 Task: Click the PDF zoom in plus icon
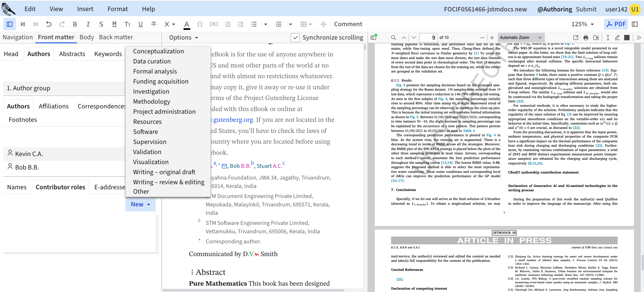point(492,38)
